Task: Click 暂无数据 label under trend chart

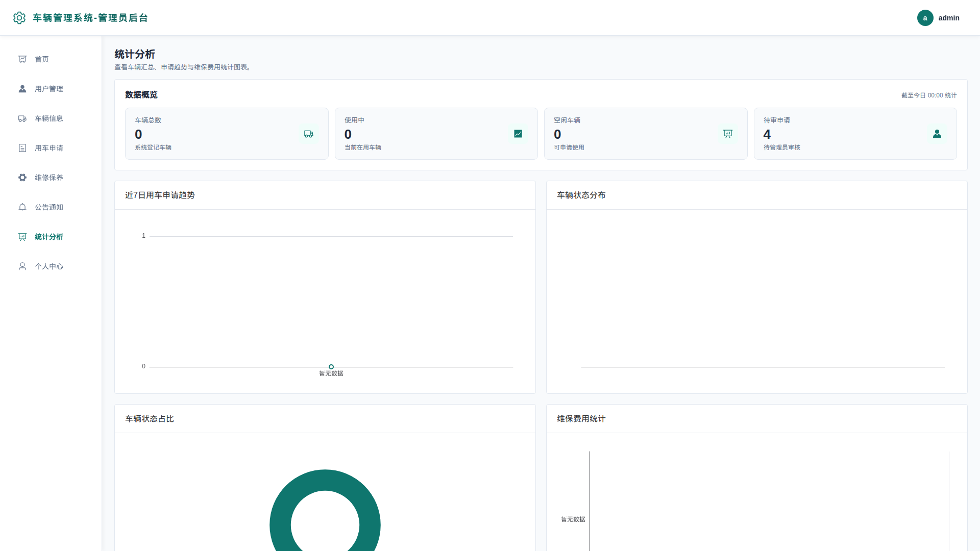Action: pyautogui.click(x=331, y=373)
